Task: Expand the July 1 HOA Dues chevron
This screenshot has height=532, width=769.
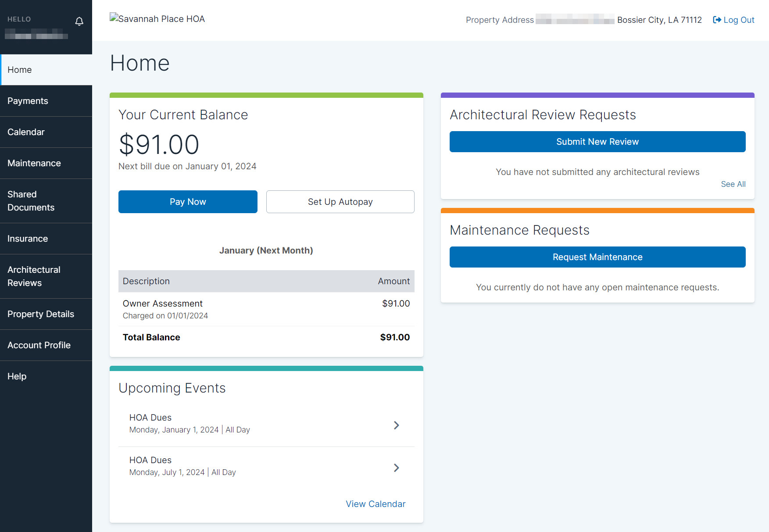Action: click(396, 468)
